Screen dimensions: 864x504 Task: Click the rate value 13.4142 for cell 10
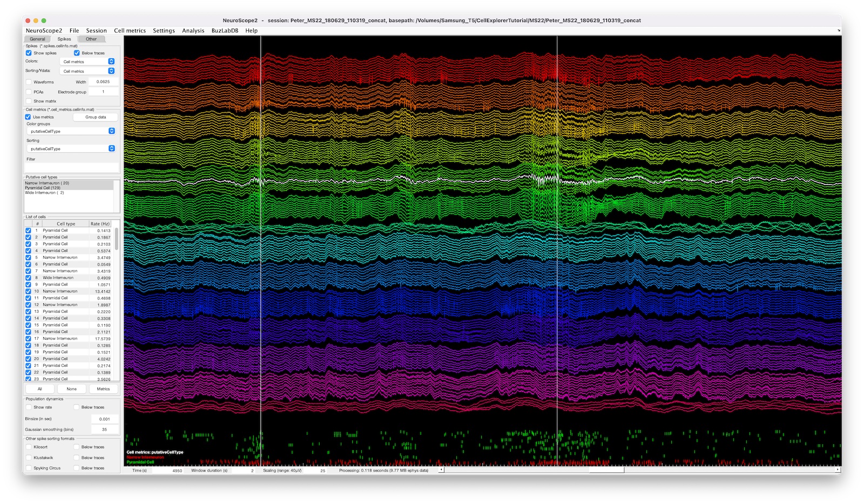click(103, 291)
